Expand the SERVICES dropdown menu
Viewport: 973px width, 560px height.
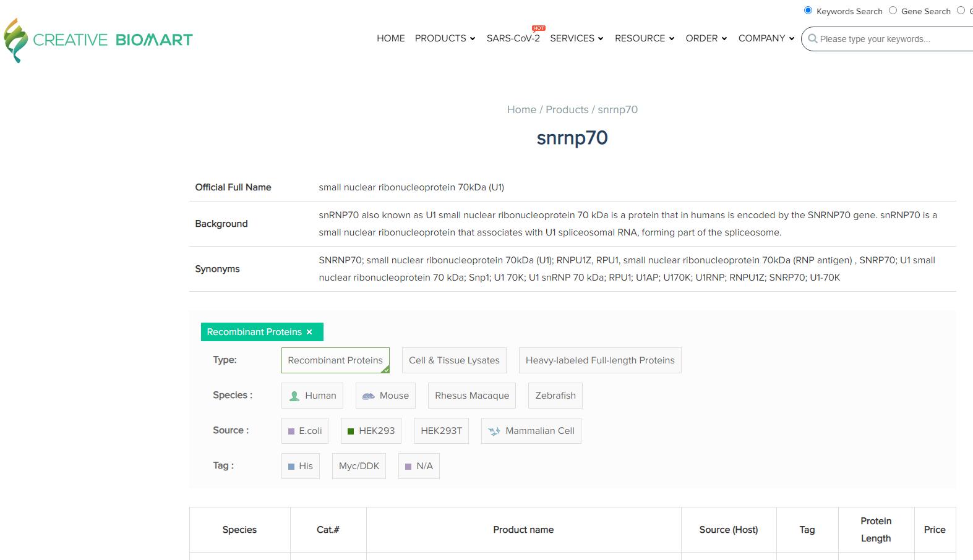(577, 38)
